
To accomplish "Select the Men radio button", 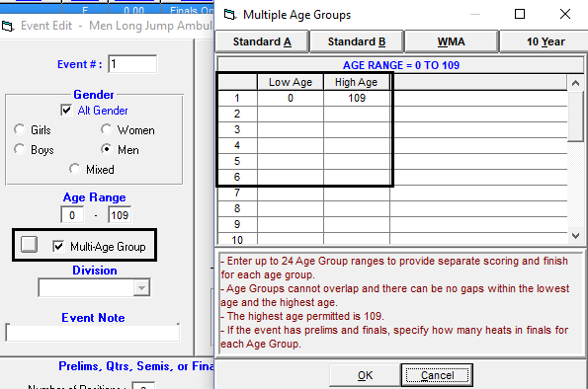I will pos(107,149).
